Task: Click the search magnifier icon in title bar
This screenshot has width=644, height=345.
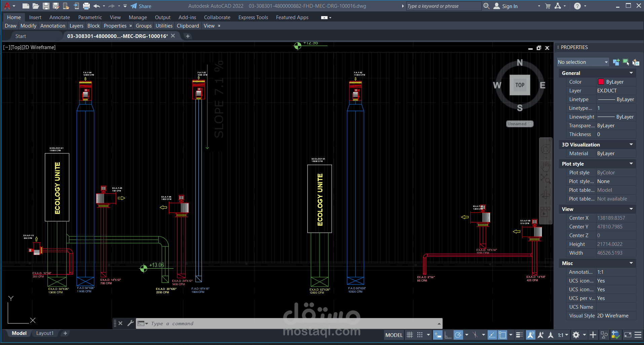Action: [487, 6]
